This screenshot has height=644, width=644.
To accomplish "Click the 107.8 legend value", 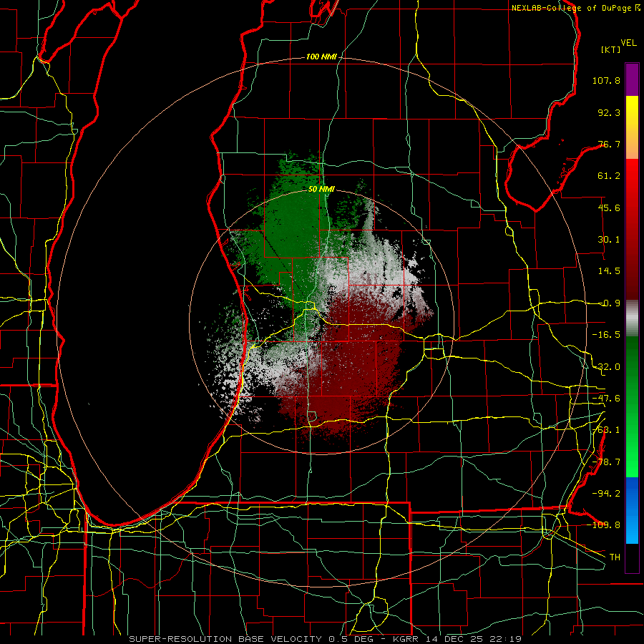I will (606, 80).
